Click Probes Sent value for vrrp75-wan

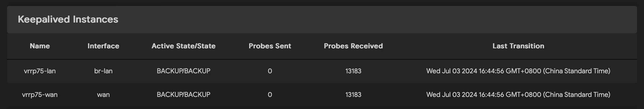point(270,95)
